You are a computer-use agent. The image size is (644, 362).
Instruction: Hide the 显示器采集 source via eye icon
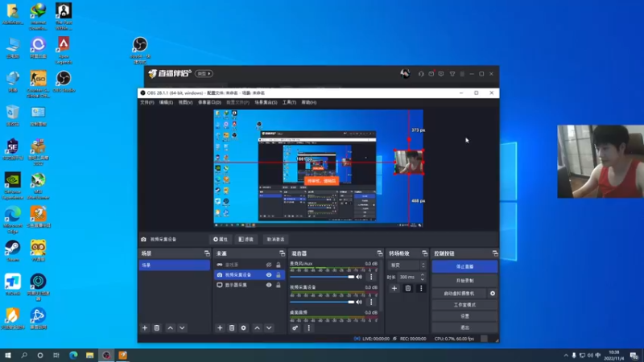coord(269,285)
